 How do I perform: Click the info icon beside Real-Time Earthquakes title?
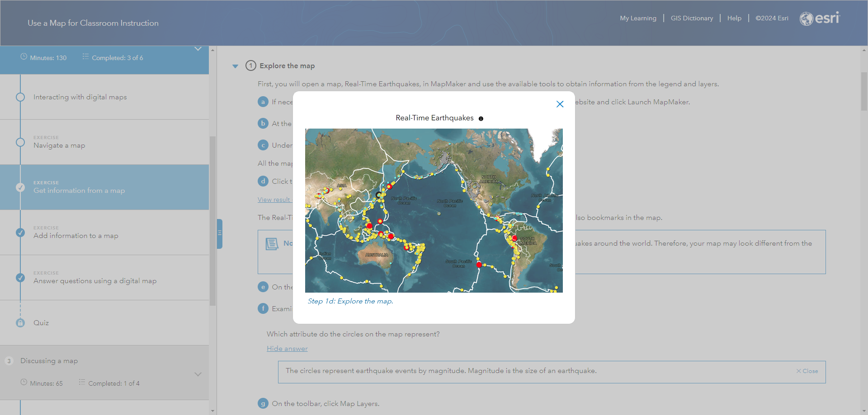[481, 119]
